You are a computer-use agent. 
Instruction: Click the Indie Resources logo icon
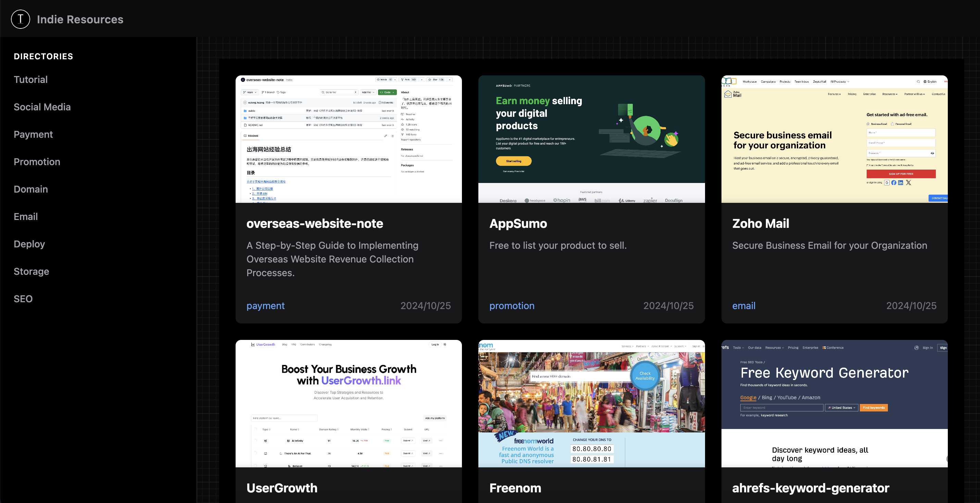20,19
